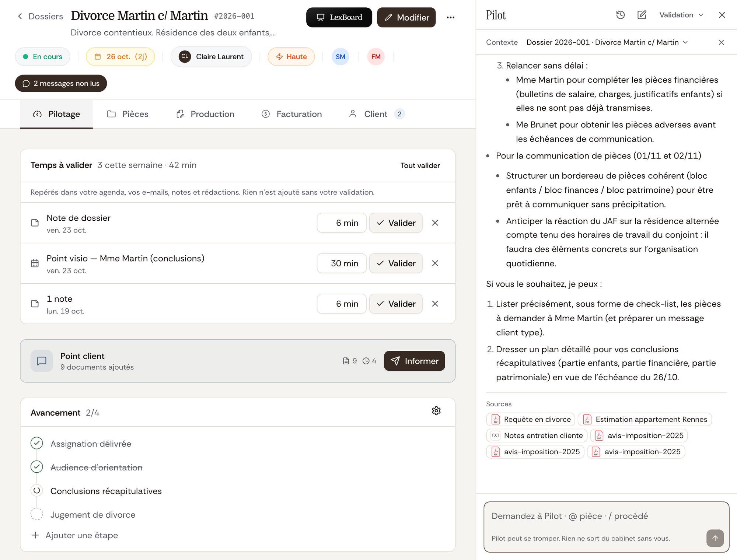Screen dimensions: 737x560
Task: Change assignee Claire Laurent
Action: click(x=211, y=57)
